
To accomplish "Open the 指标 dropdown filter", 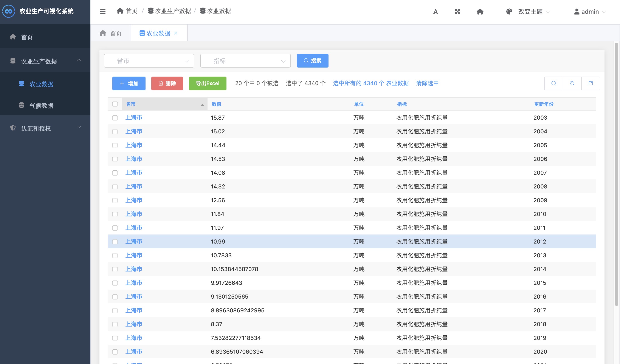I will (245, 61).
